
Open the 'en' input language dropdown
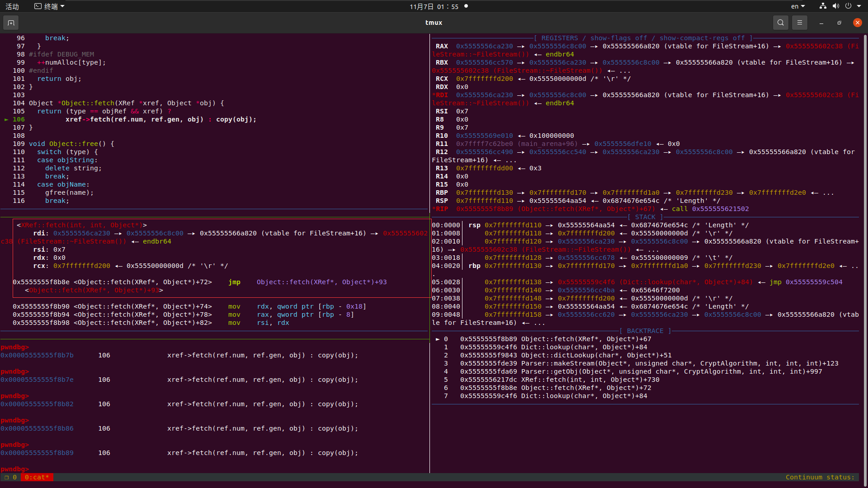pos(798,6)
